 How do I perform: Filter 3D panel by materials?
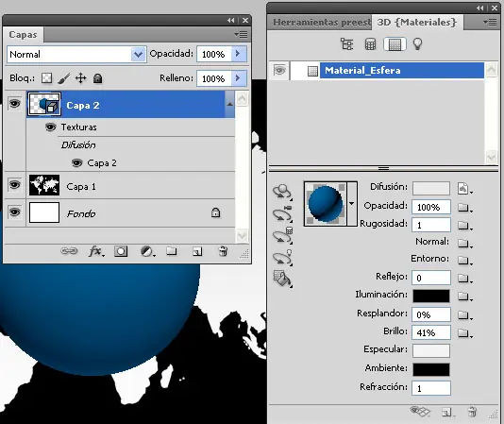(x=395, y=44)
